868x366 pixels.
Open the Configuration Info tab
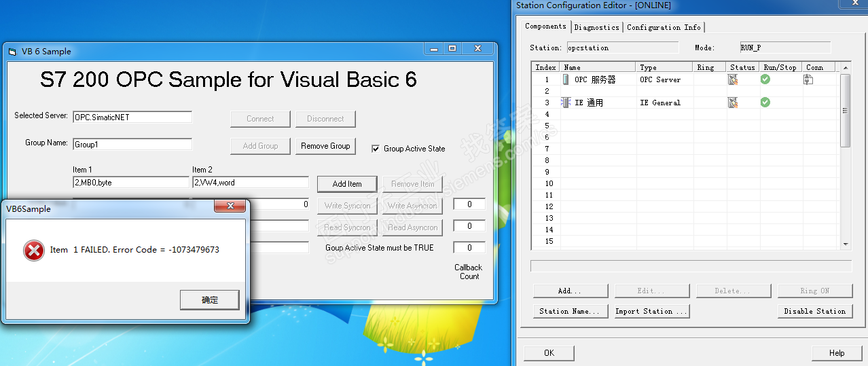(664, 27)
